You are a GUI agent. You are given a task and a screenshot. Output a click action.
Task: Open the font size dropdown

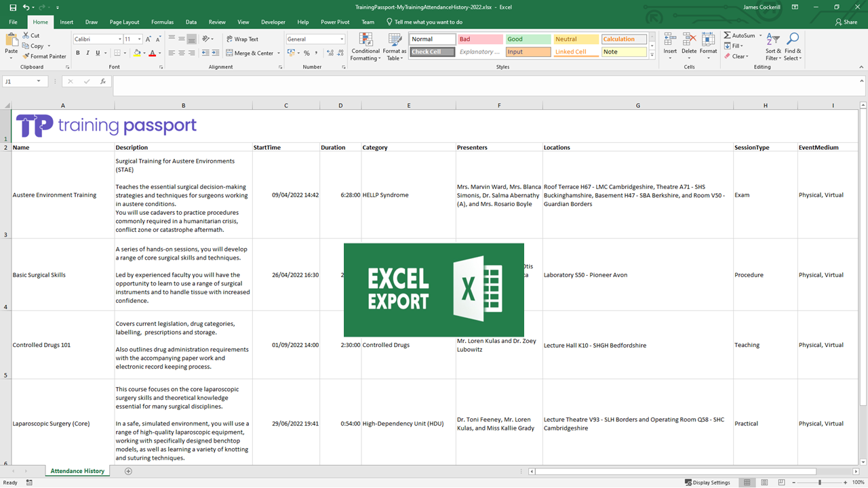pyautogui.click(x=140, y=39)
